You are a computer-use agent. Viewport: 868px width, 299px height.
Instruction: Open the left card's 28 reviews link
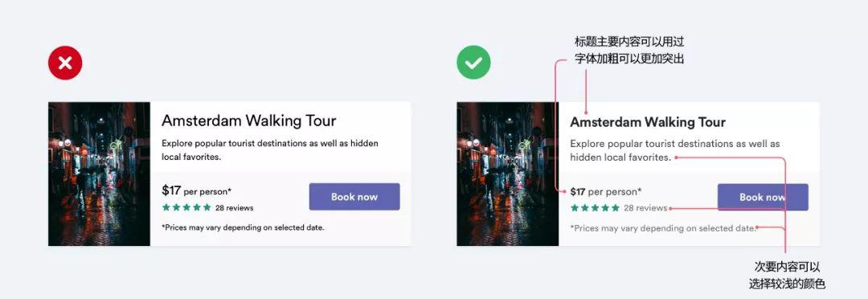tap(235, 208)
